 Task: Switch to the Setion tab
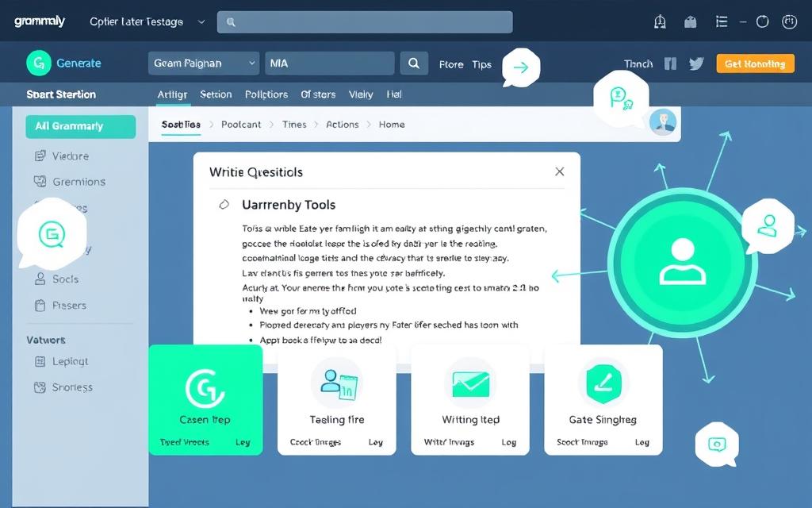[216, 94]
